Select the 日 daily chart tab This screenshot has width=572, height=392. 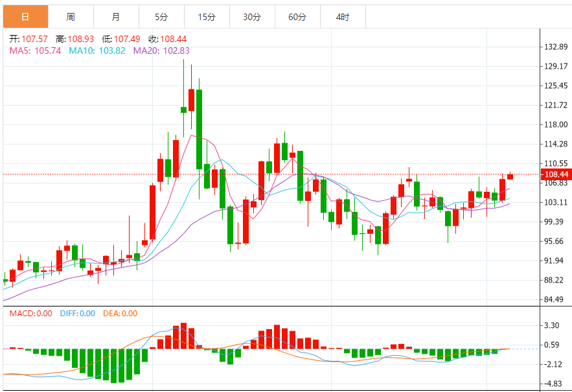pyautogui.click(x=25, y=17)
